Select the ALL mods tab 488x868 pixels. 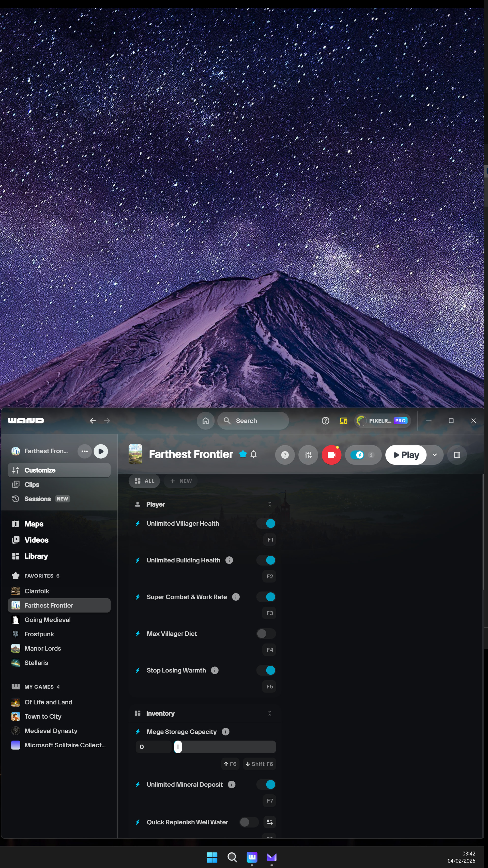point(144,481)
